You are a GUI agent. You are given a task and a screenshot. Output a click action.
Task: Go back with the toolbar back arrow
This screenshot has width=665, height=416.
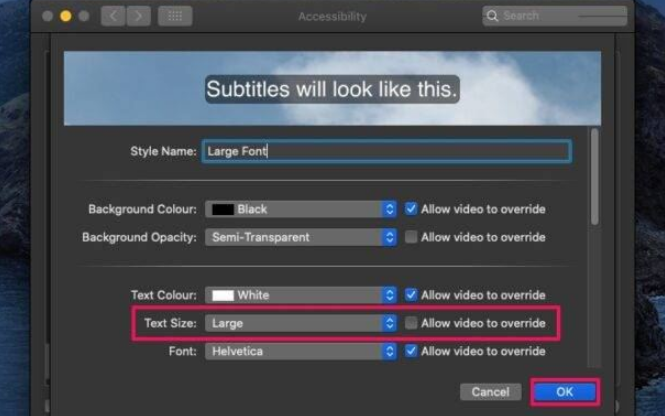pos(113,16)
